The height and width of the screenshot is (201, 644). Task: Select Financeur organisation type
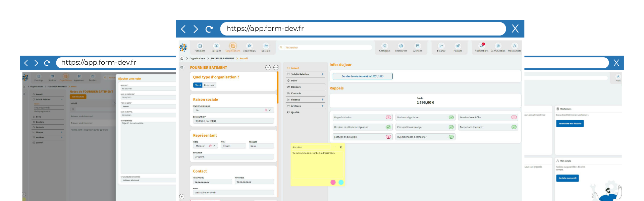[209, 85]
